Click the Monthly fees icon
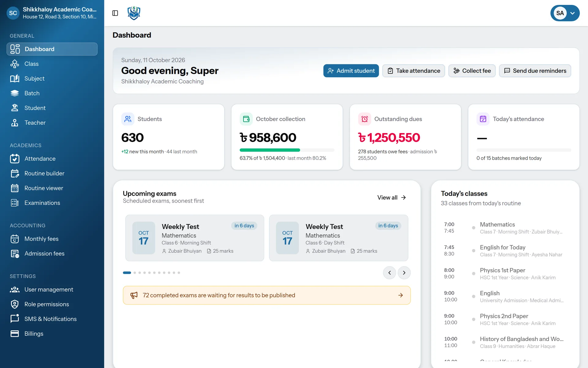This screenshot has width=588, height=368. (15, 239)
